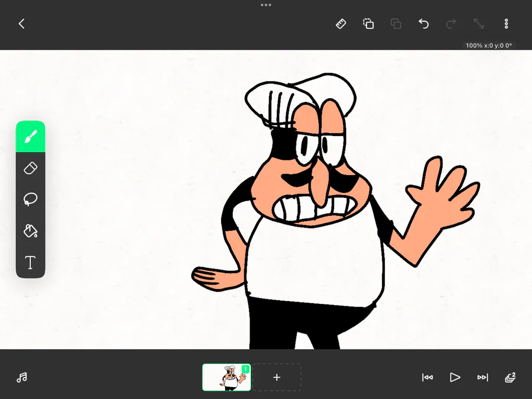532x399 pixels.
Task: Copy the frame with the copy icon
Action: point(368,24)
